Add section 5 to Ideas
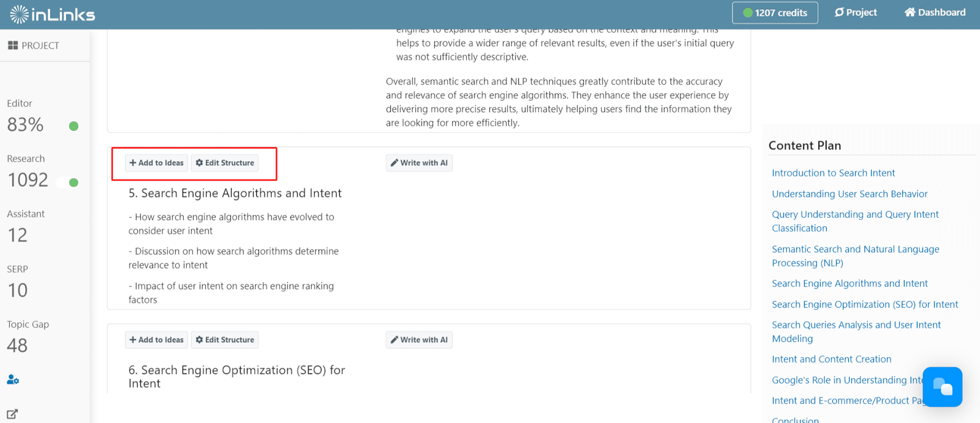The image size is (980, 423). tap(157, 163)
